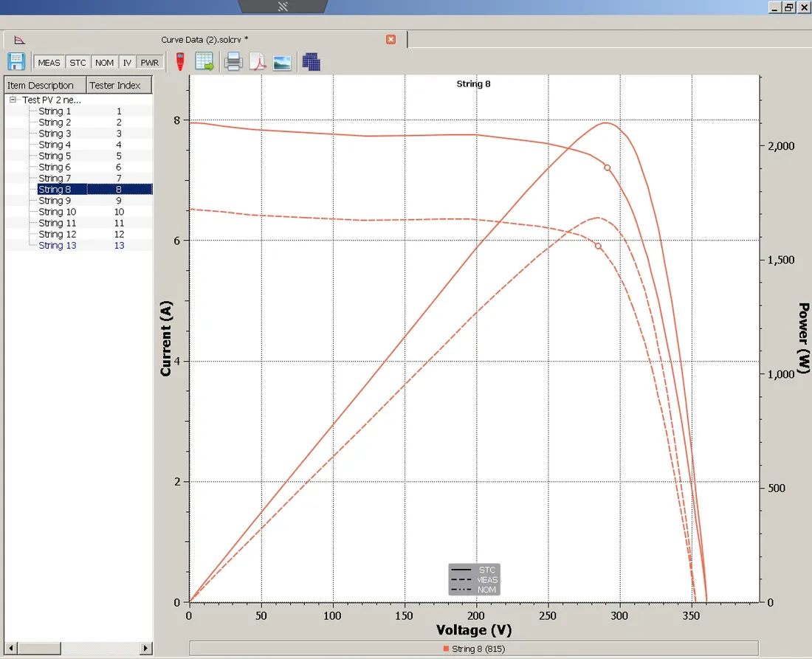Click the String 8 (815) legend swatch
This screenshot has height=659, width=812.
[x=446, y=649]
